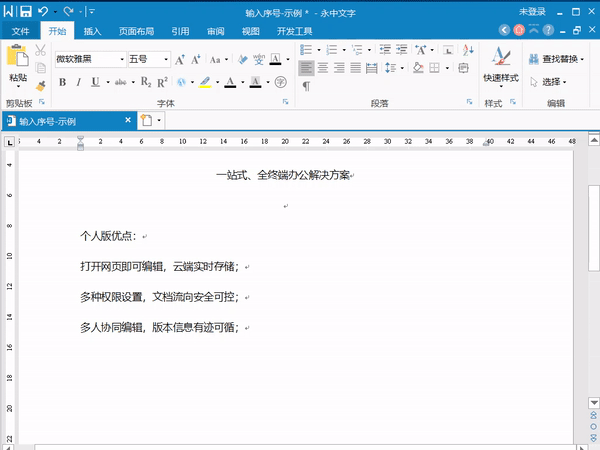
Task: Click the Undo arrow icon
Action: [x=44, y=12]
